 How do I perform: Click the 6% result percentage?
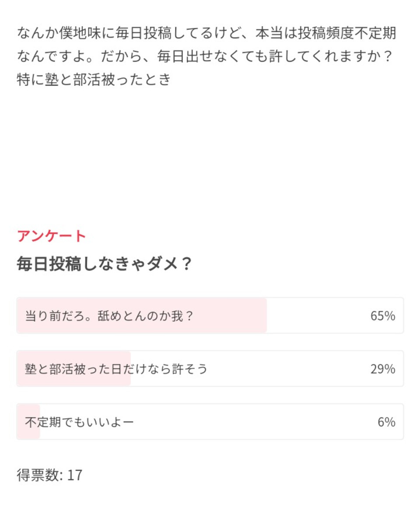[x=386, y=422]
